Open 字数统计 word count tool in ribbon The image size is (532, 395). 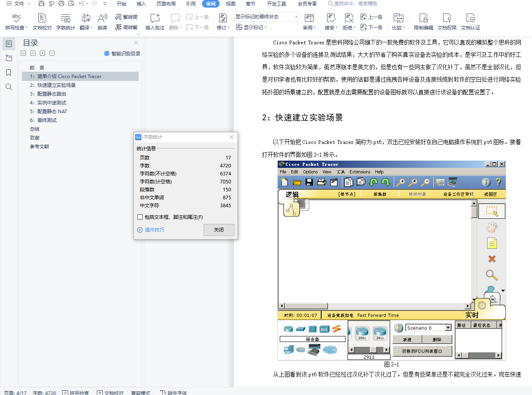[x=66, y=22]
